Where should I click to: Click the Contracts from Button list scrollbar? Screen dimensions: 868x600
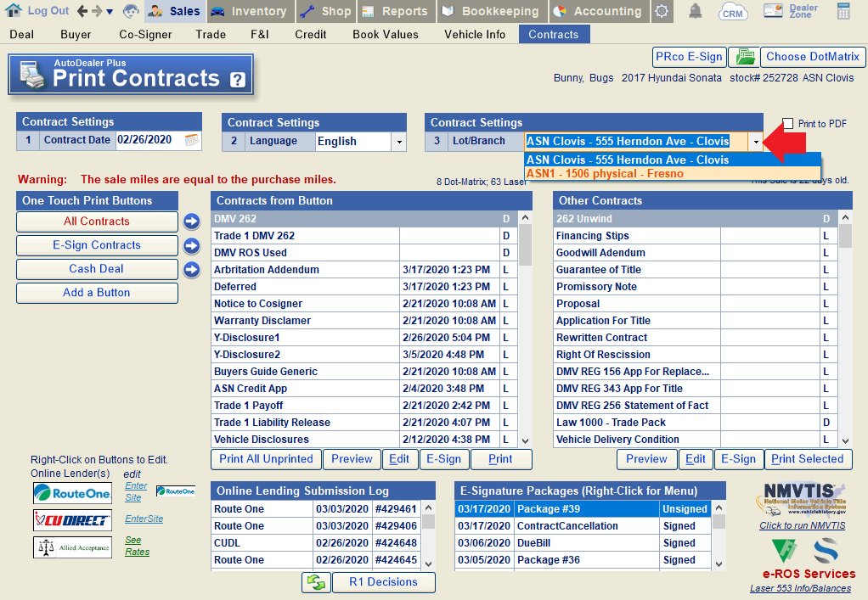click(x=525, y=328)
